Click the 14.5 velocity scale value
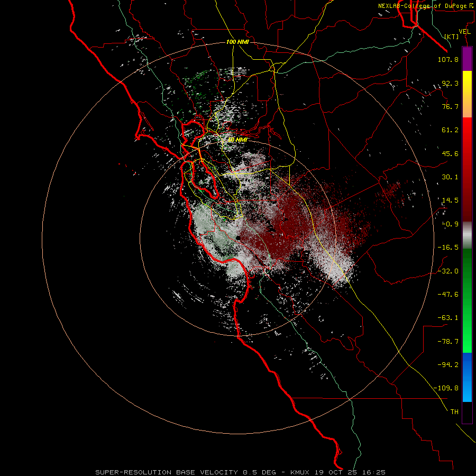The width and height of the screenshot is (476, 476). point(450,200)
